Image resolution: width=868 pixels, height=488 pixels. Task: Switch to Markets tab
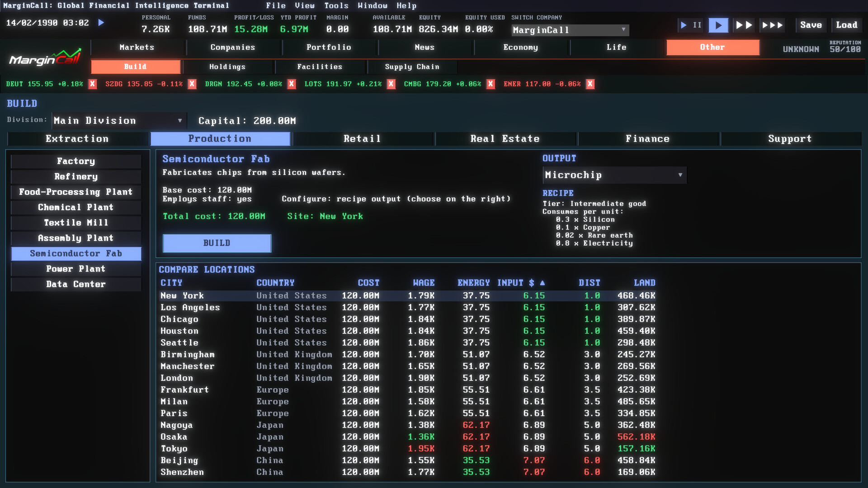coord(137,47)
